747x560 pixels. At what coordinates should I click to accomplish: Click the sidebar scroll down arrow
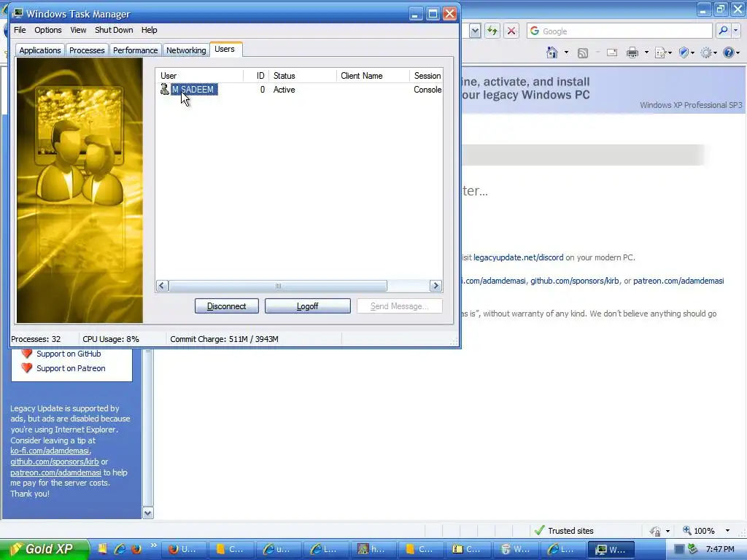coord(147,513)
